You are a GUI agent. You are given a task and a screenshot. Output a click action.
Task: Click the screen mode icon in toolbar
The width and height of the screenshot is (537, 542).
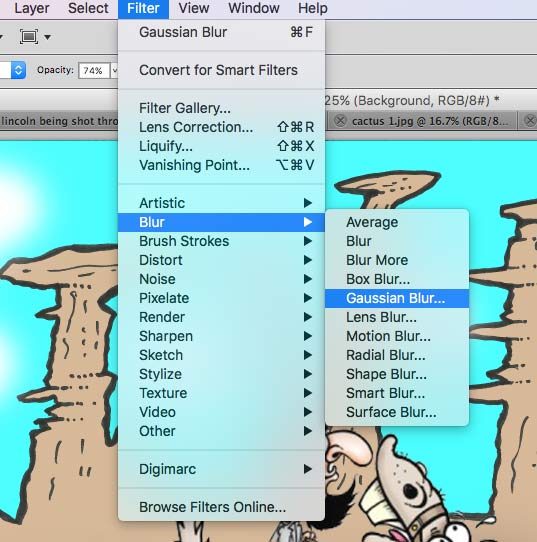(29, 36)
